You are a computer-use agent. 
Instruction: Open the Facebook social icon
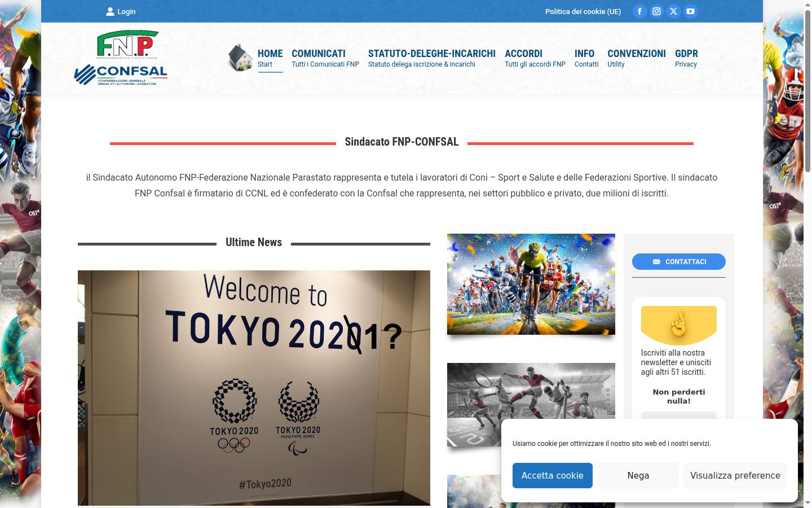pyautogui.click(x=639, y=11)
